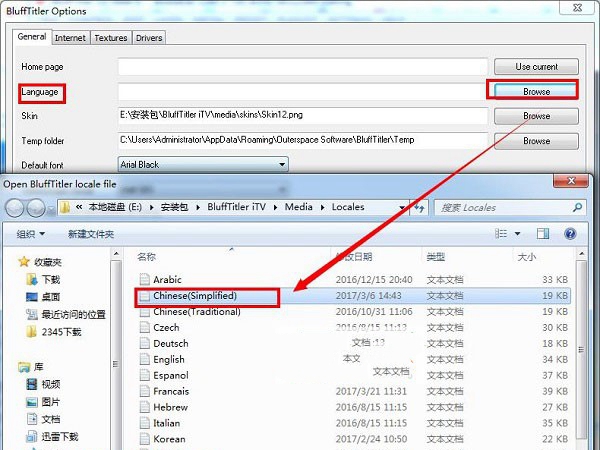Click the help question mark icon
This screenshot has width=600, height=450.
(570, 233)
